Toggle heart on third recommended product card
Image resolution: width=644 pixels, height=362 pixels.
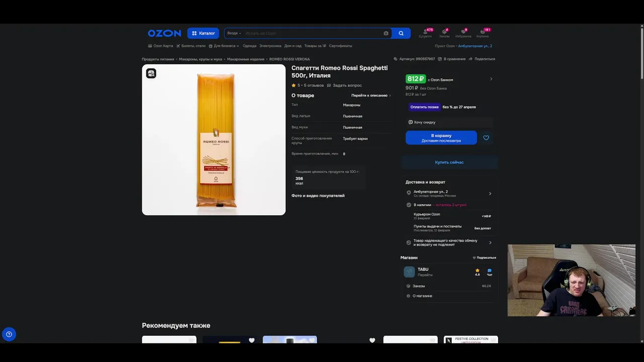(312, 340)
